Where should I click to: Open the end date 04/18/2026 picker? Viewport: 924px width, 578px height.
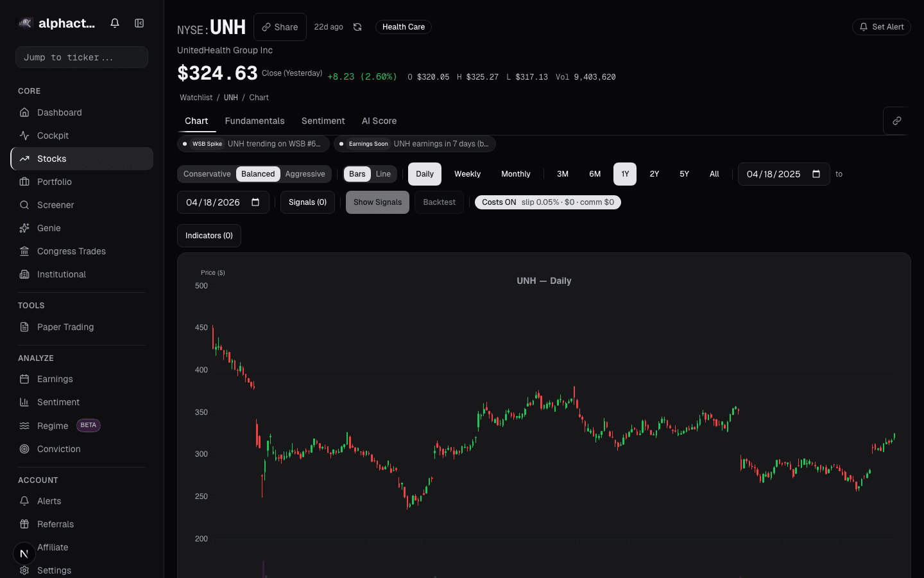255,202
